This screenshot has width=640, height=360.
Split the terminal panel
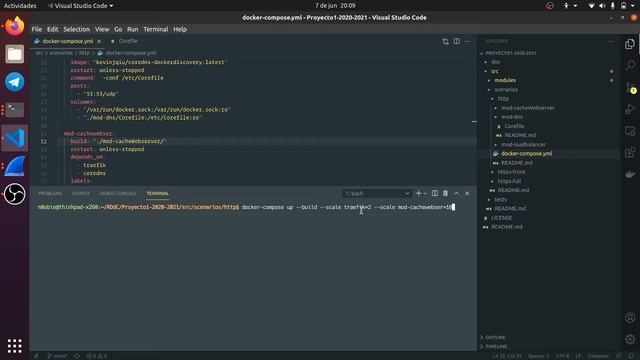(x=435, y=193)
